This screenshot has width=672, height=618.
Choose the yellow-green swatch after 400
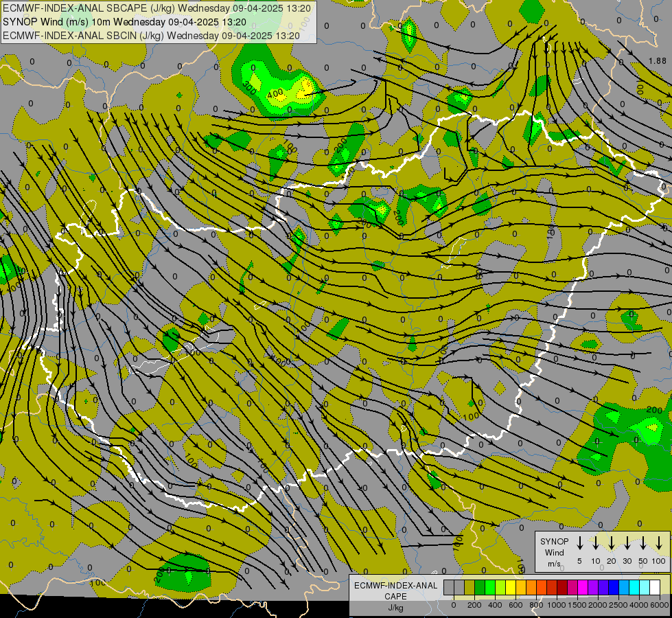[x=500, y=587]
